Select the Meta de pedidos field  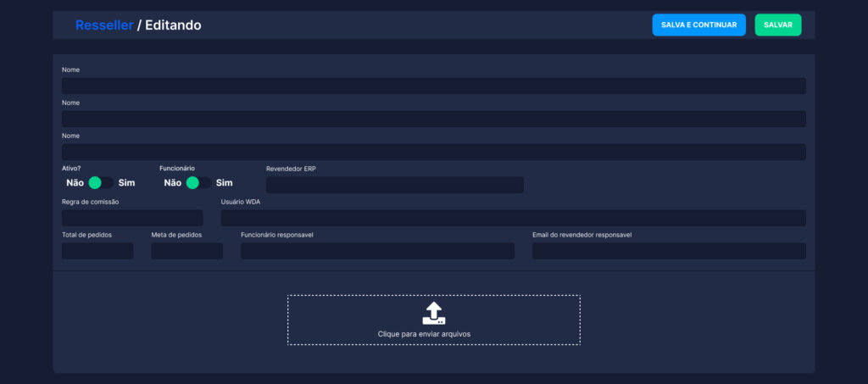(186, 251)
